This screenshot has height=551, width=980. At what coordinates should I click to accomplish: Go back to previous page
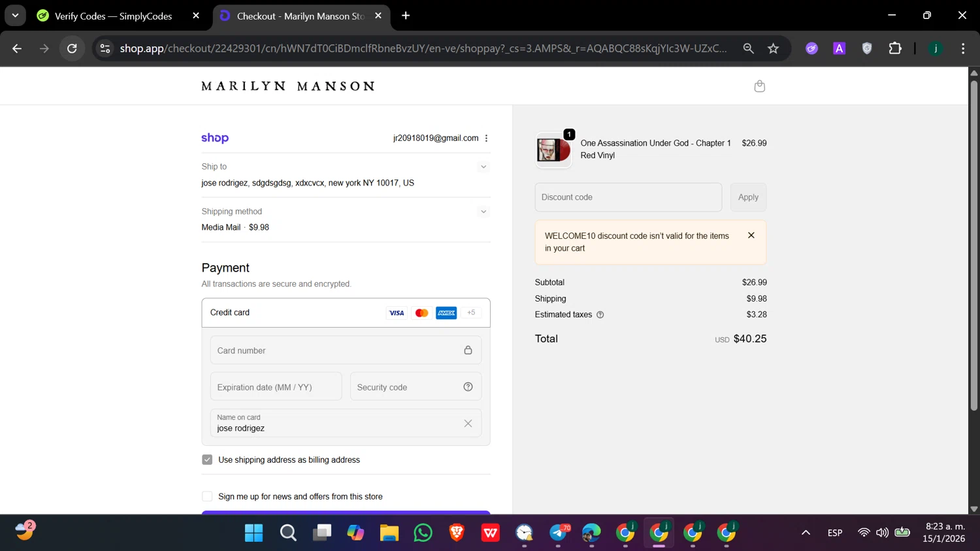(x=17, y=48)
